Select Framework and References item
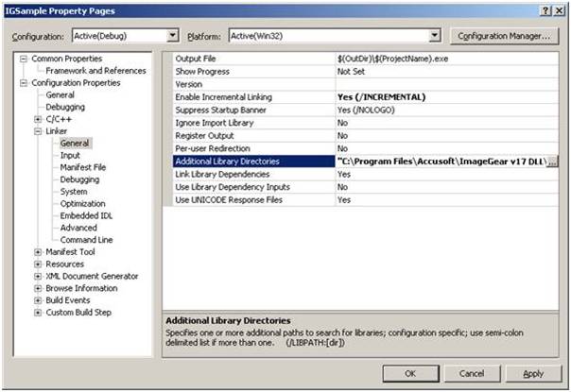The height and width of the screenshot is (392, 571). (x=95, y=71)
